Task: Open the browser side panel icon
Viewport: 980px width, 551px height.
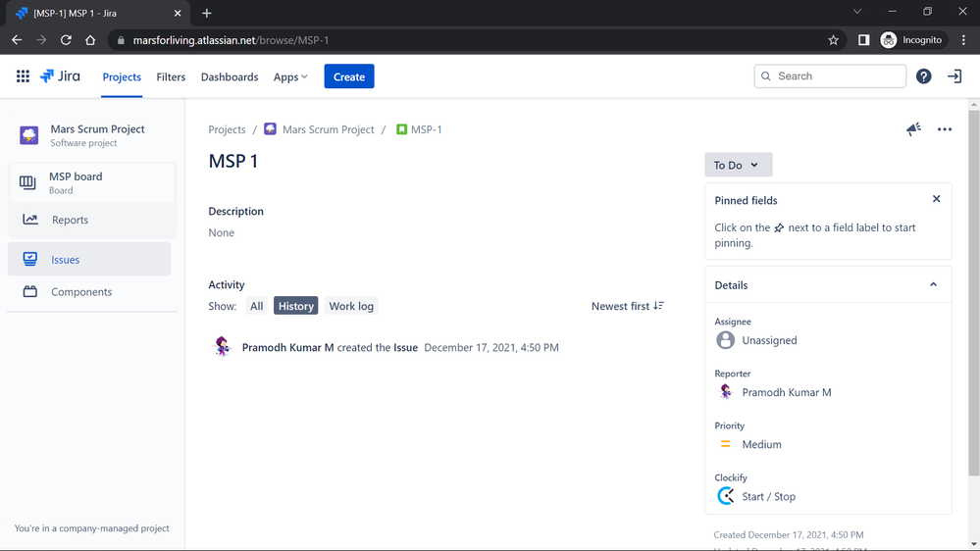Action: pos(863,40)
